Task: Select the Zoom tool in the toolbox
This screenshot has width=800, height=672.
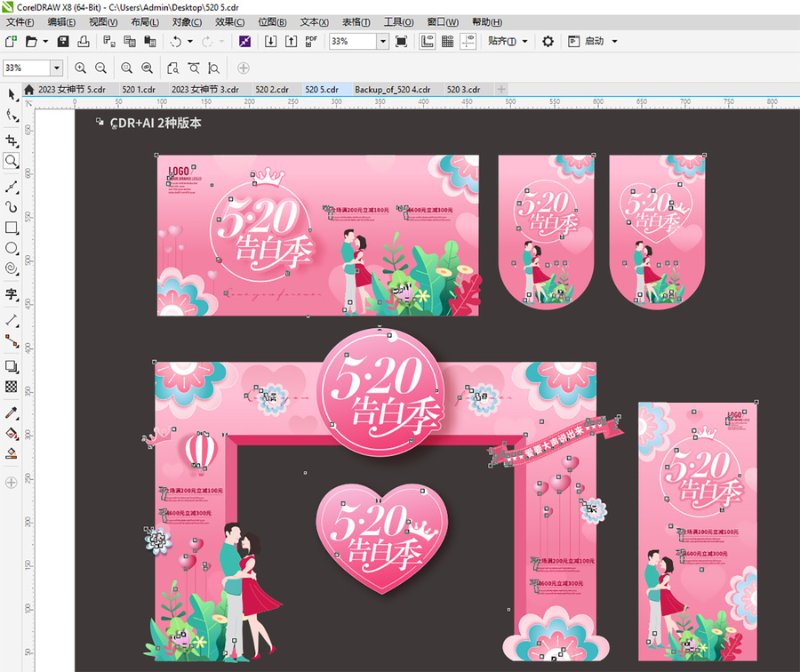Action: (12, 161)
